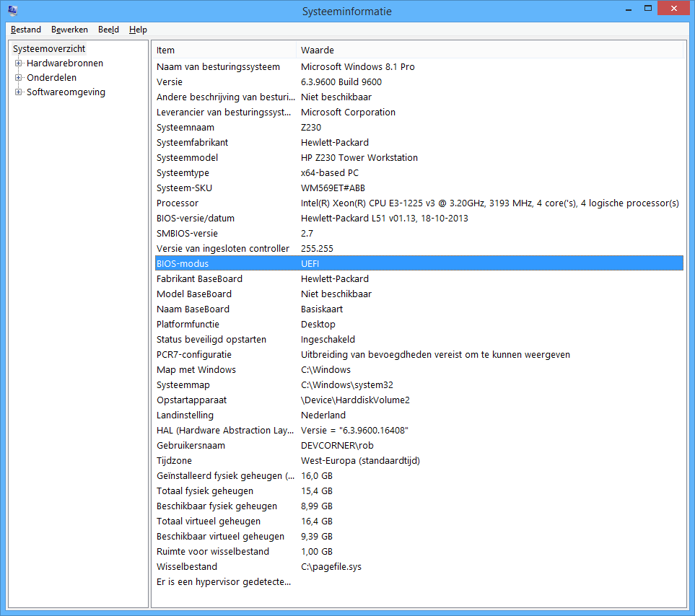Select the 'Totaal fysiek geheugen' row
Image resolution: width=695 pixels, height=616 pixels.
419,491
